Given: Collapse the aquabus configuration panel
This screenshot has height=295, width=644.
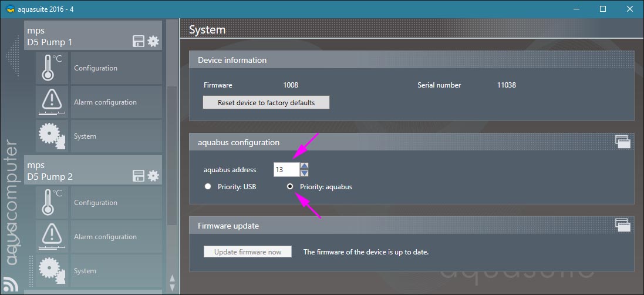Looking at the screenshot, I should (x=622, y=140).
